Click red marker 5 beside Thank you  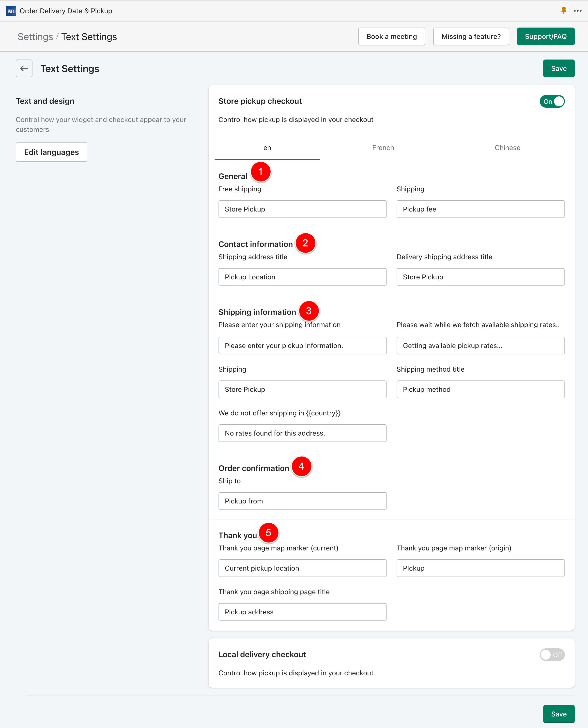point(268,533)
